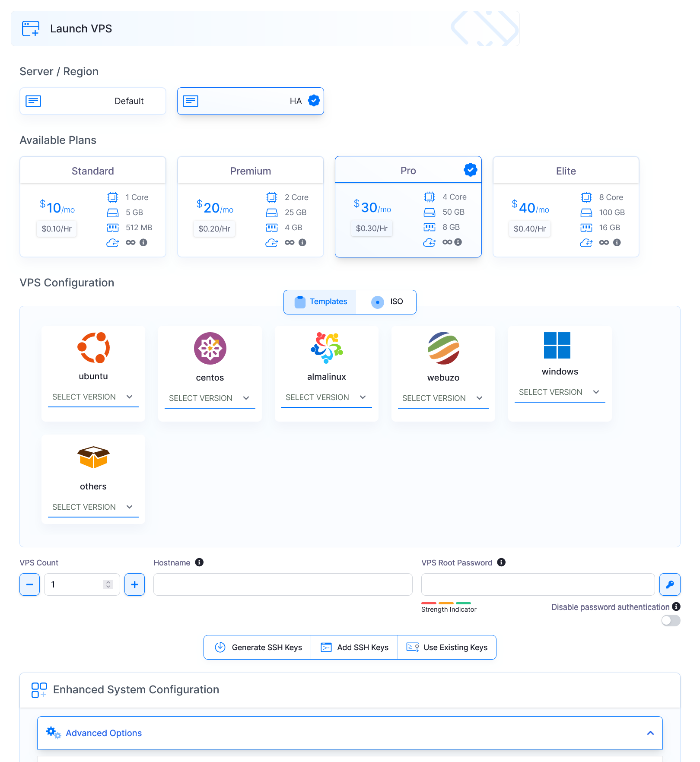Click the VPS Root Password info icon

501,562
